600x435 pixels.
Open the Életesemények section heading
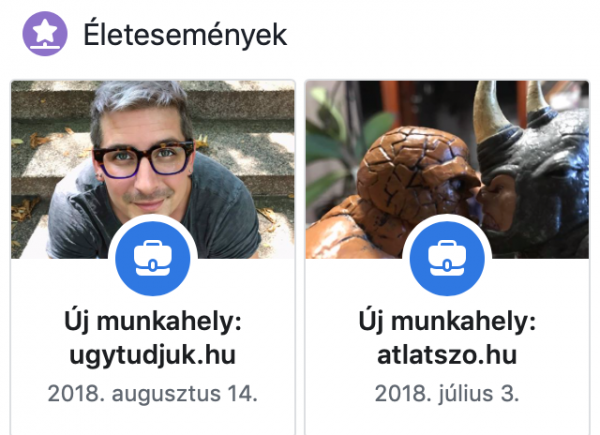[x=185, y=35]
